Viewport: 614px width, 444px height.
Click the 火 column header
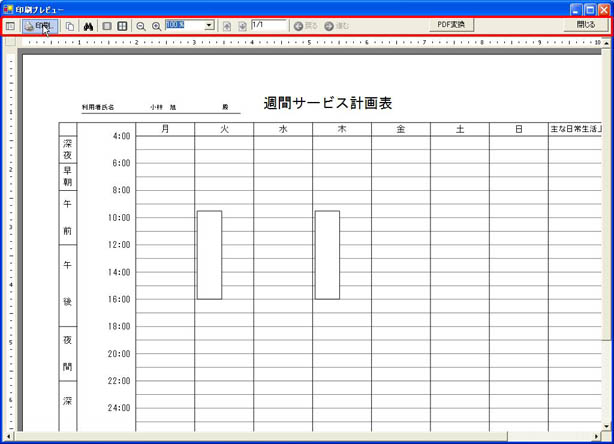click(224, 129)
